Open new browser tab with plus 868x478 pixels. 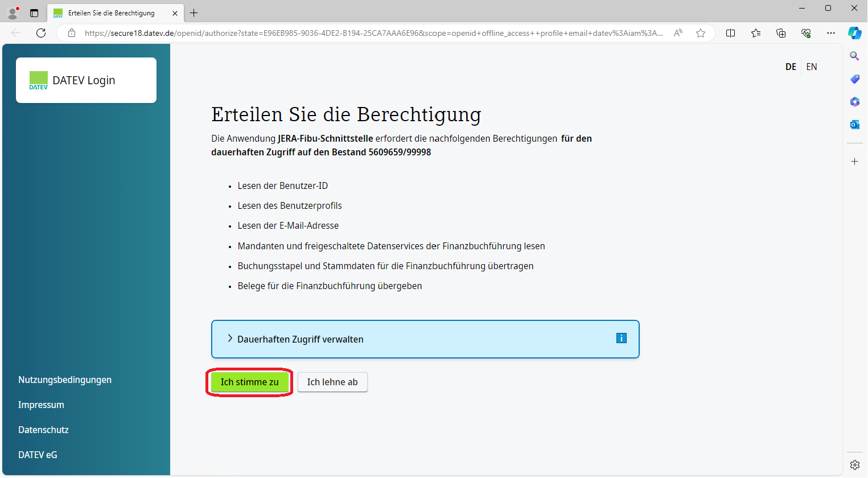coord(194,13)
